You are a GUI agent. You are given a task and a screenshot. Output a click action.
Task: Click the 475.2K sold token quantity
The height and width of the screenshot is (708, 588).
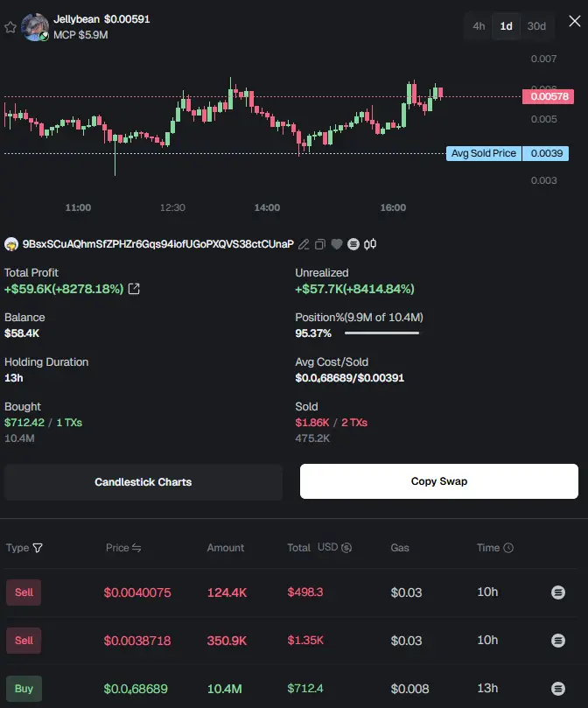(x=312, y=438)
